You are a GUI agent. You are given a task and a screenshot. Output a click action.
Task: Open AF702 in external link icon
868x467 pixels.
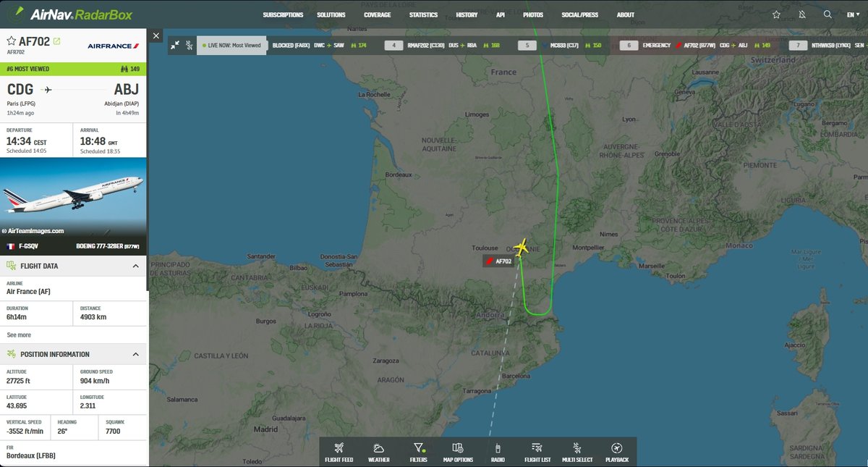pyautogui.click(x=57, y=41)
